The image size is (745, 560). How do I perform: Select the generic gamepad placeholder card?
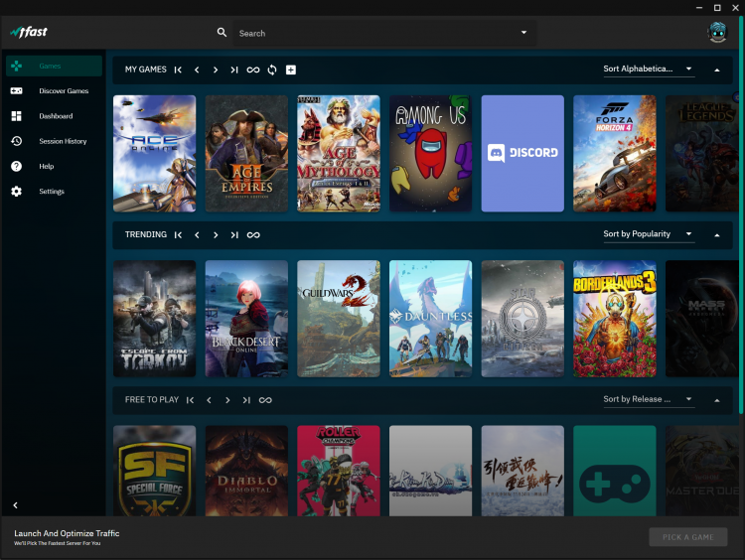(x=615, y=471)
